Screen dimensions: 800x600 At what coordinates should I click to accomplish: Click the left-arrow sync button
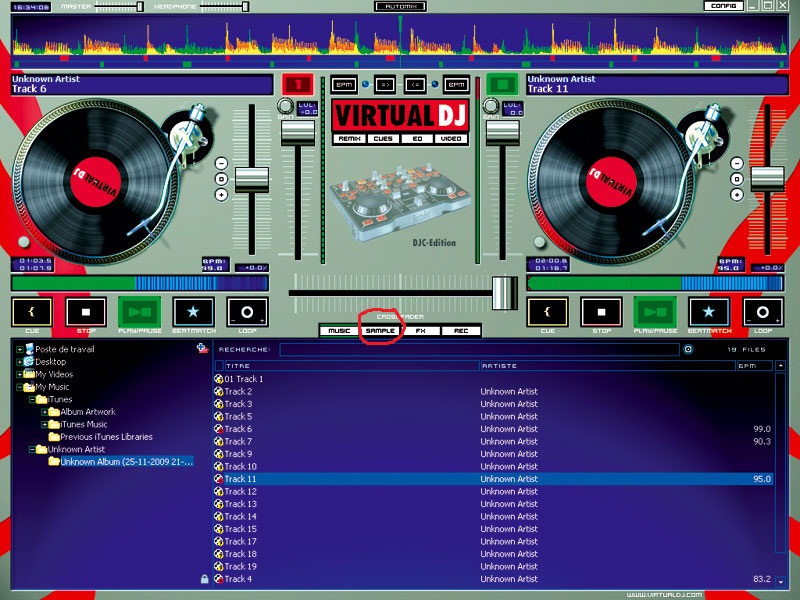[x=415, y=85]
